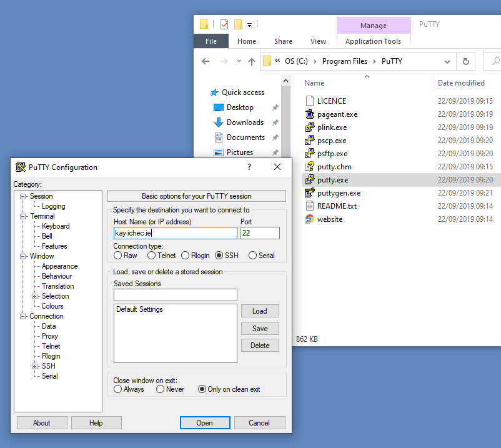Screen dimensions: 501x448
Task: Click the Port number field
Action: [260, 233]
